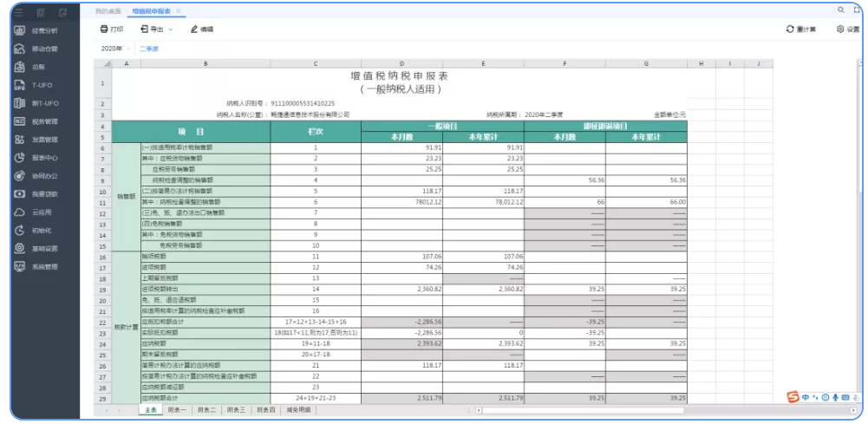This screenshot has height=424, width=868.
Task: Click the select-all corner of the spreadsheet
Action: click(103, 63)
